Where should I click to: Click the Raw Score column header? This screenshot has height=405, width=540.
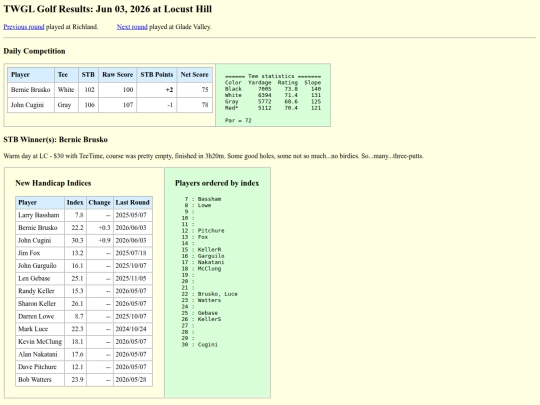pos(117,75)
